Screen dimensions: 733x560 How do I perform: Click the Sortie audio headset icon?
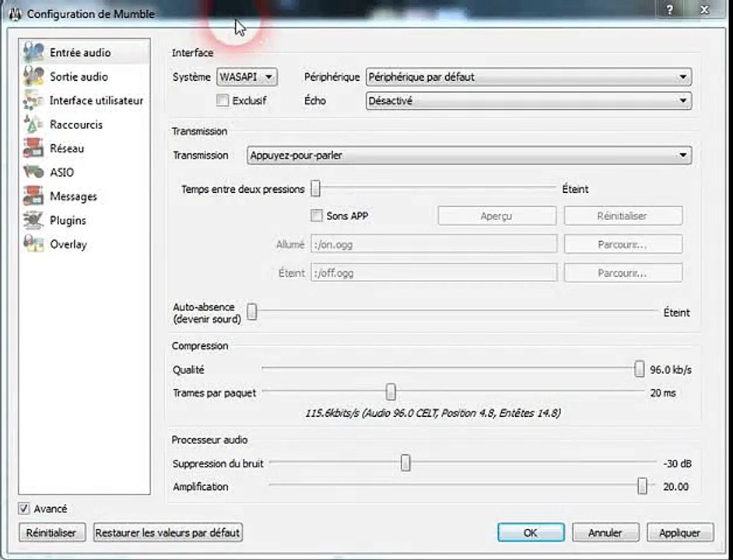33,76
